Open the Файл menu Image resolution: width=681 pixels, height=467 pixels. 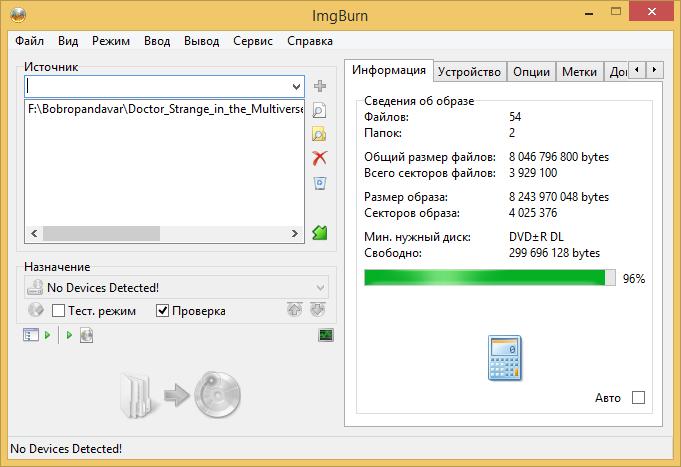coord(30,41)
